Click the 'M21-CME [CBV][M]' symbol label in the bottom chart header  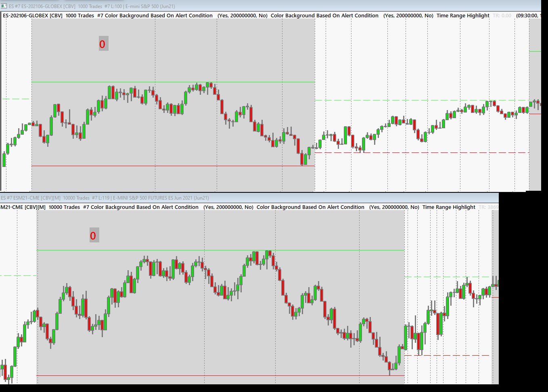click(x=23, y=207)
